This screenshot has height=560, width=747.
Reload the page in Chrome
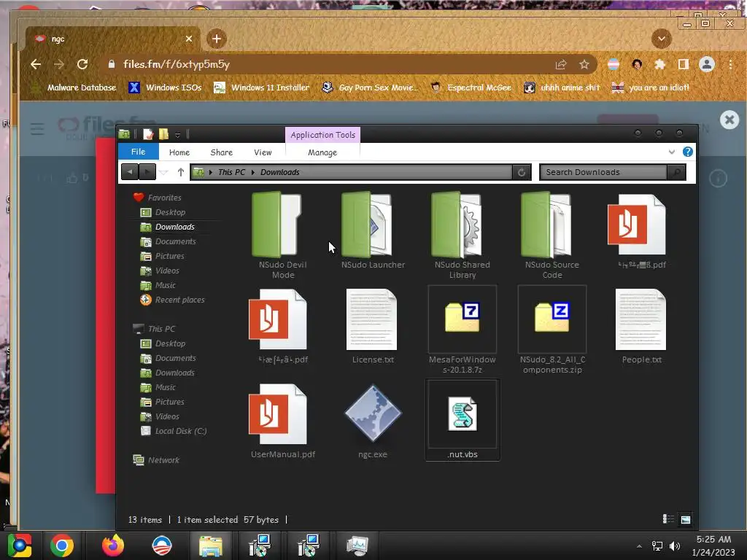tap(82, 64)
